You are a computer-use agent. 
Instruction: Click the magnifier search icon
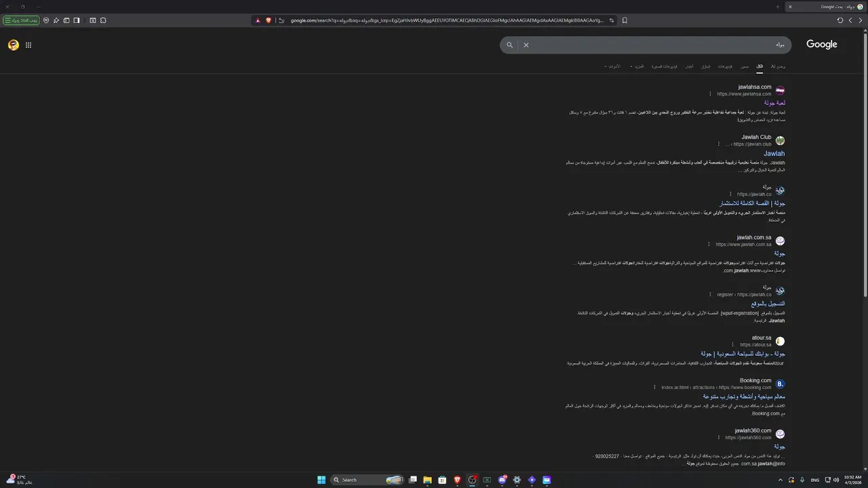(x=510, y=45)
